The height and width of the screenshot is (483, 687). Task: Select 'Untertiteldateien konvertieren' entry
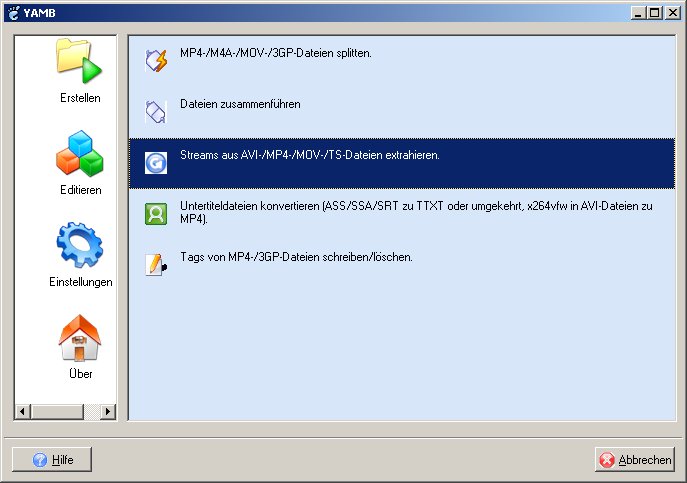[402, 214]
